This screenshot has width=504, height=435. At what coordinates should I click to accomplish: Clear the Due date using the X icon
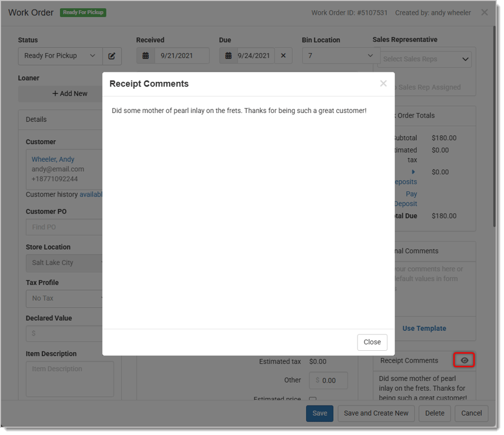tap(283, 55)
